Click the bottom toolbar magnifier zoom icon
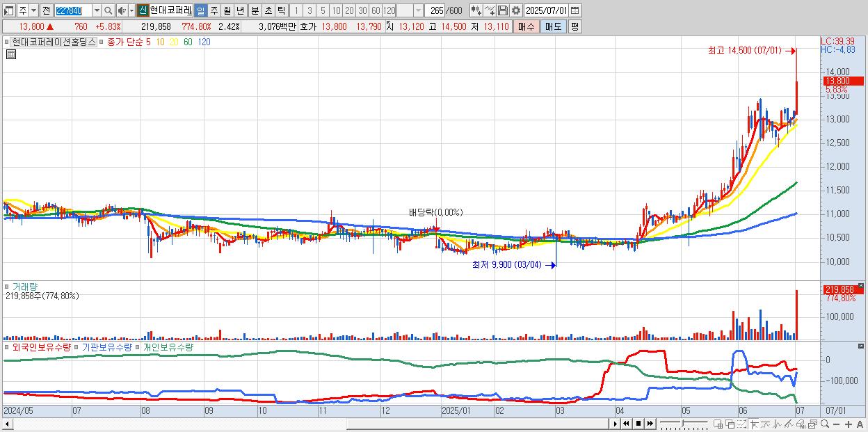This screenshot has width=868, height=432. pos(825,424)
